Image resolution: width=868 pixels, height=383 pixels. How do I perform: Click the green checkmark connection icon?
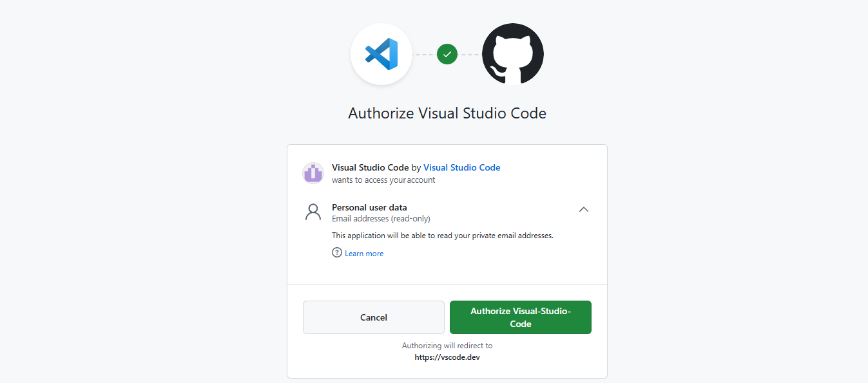[x=447, y=54]
